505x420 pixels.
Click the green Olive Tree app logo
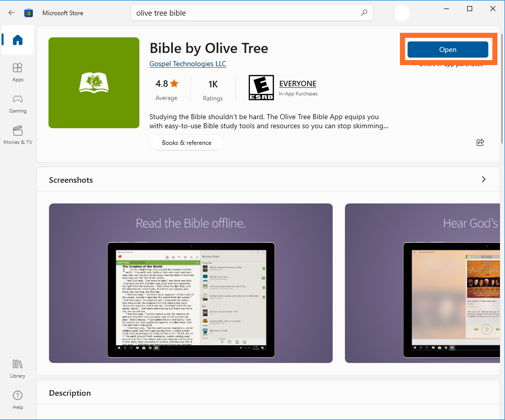click(94, 83)
